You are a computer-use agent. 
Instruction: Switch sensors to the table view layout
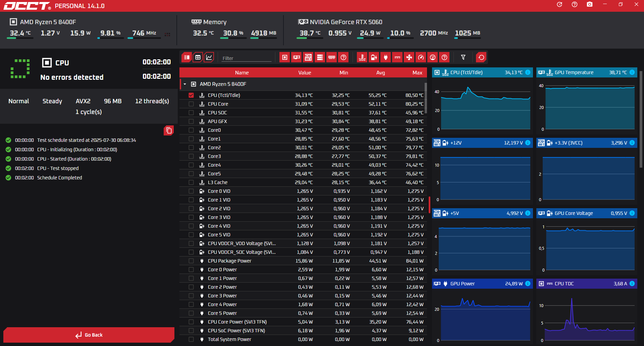point(198,57)
